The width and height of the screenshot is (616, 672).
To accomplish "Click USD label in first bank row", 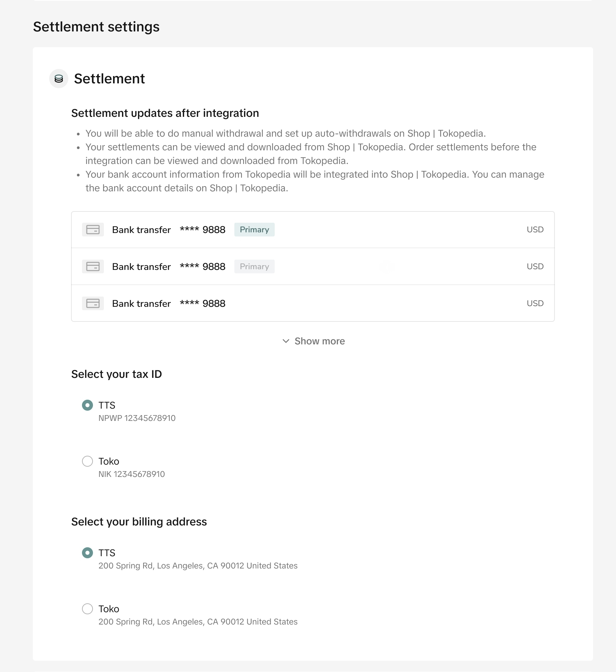I will point(535,230).
